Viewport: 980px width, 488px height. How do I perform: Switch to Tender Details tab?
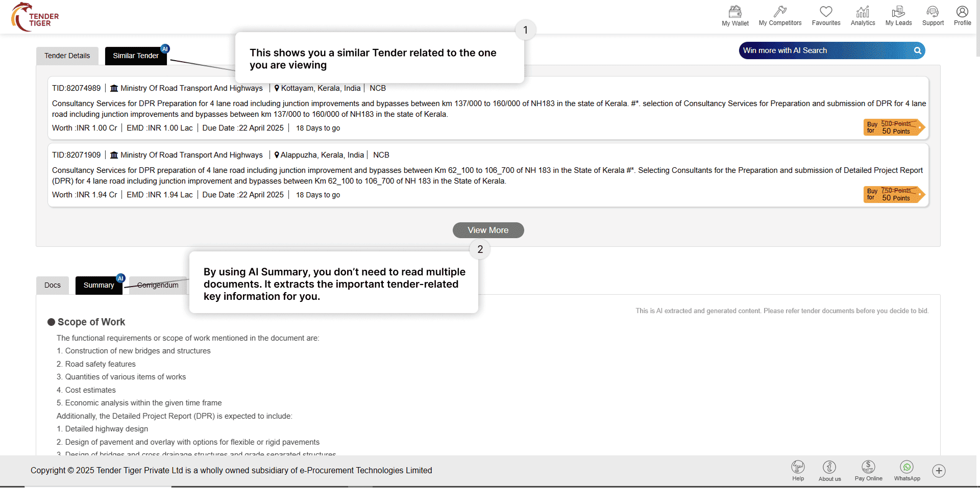point(67,56)
